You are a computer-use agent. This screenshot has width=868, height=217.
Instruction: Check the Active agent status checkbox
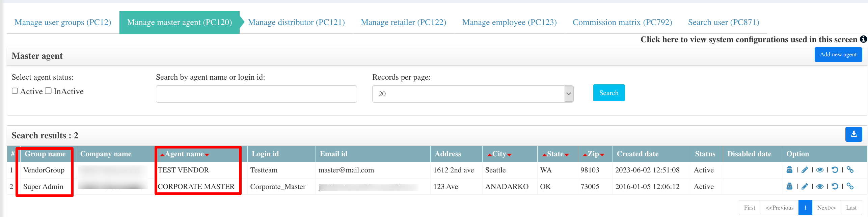tap(15, 91)
